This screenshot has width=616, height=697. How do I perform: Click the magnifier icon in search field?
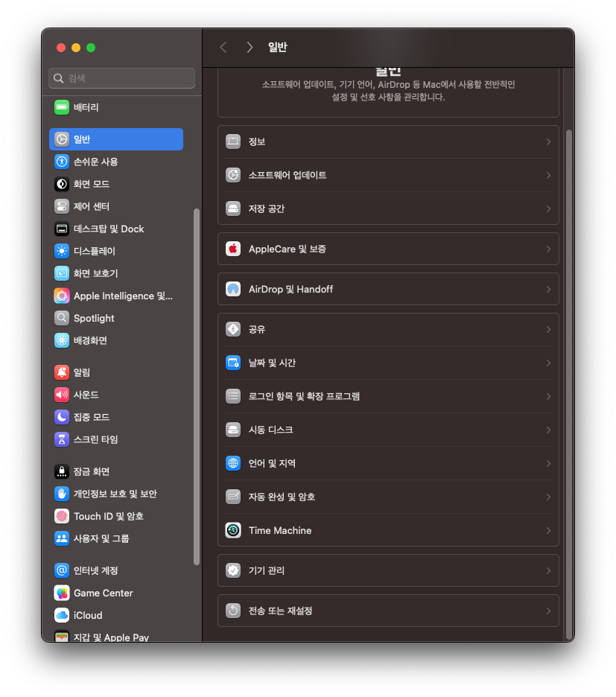tap(58, 78)
